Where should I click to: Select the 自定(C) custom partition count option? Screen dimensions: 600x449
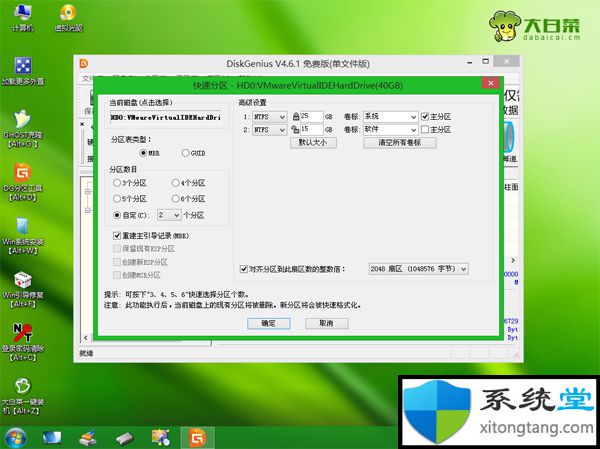130,215
